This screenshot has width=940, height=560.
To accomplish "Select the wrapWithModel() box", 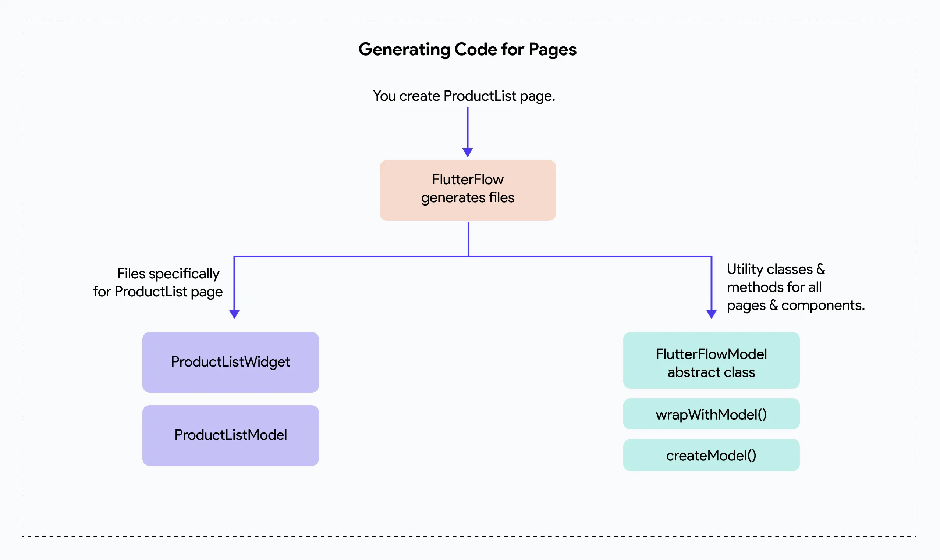I will [x=711, y=414].
